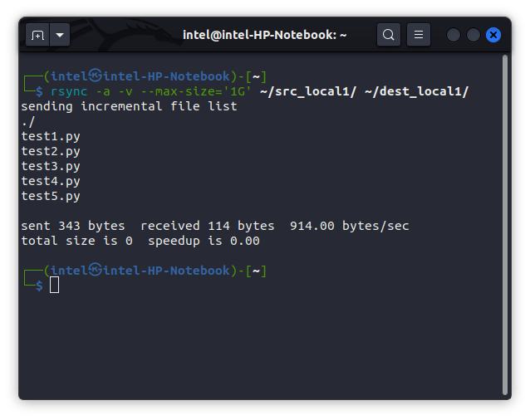Click the test1.py output line
Image resolution: width=530 pixels, height=420 pixels.
click(51, 136)
